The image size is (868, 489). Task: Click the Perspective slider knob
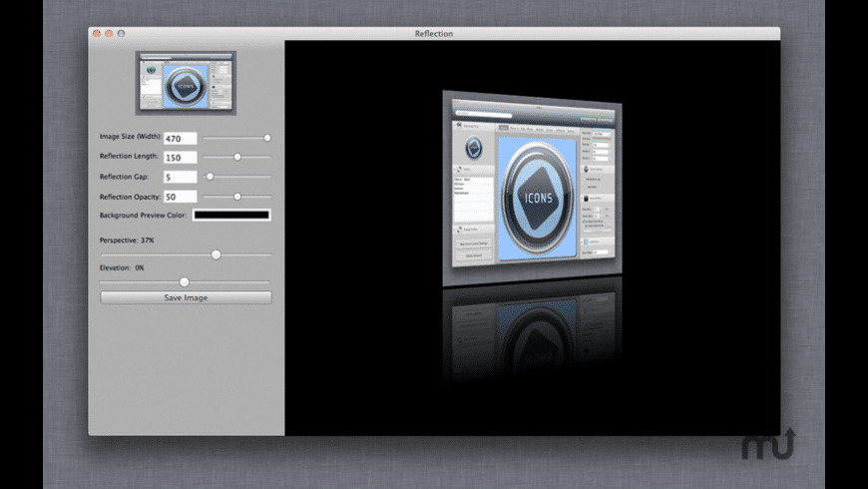[x=216, y=254]
